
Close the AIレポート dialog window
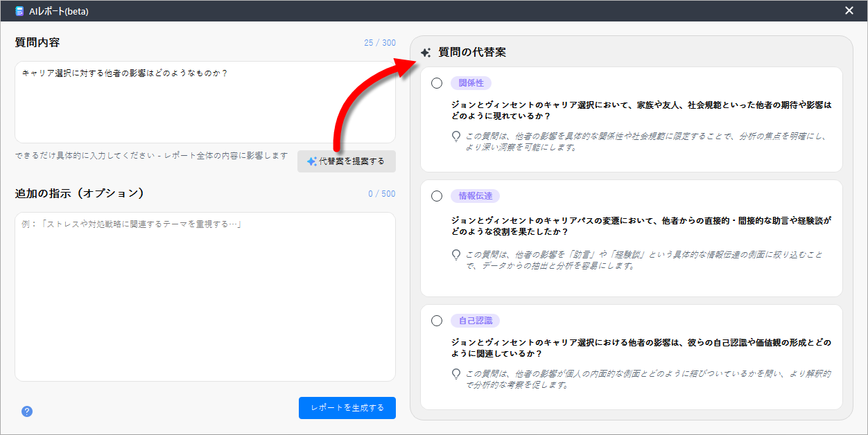coord(849,10)
